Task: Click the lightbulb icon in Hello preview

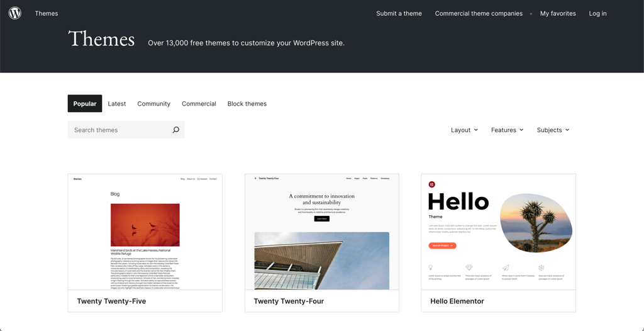Action: 430,267
